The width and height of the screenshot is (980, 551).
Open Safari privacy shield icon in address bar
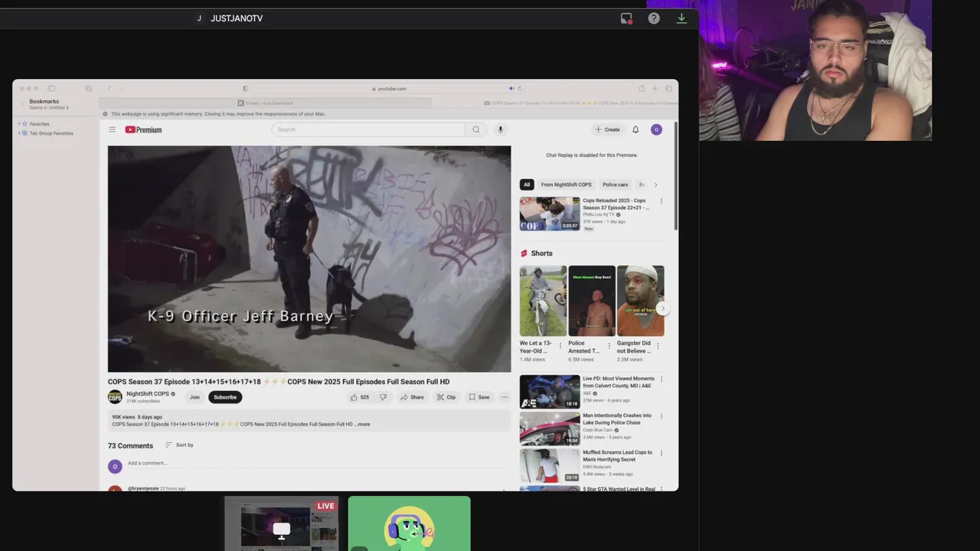coord(245,88)
